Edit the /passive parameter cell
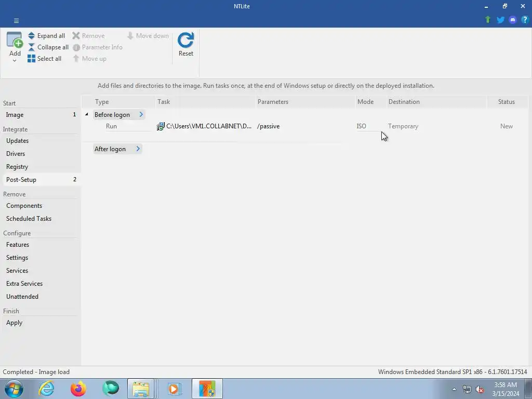This screenshot has width=532, height=399. tap(269, 126)
